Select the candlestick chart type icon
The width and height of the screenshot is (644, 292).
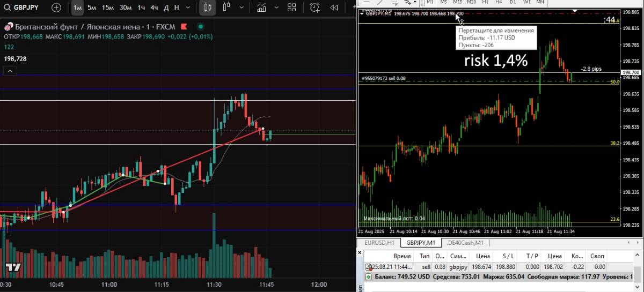(208, 8)
